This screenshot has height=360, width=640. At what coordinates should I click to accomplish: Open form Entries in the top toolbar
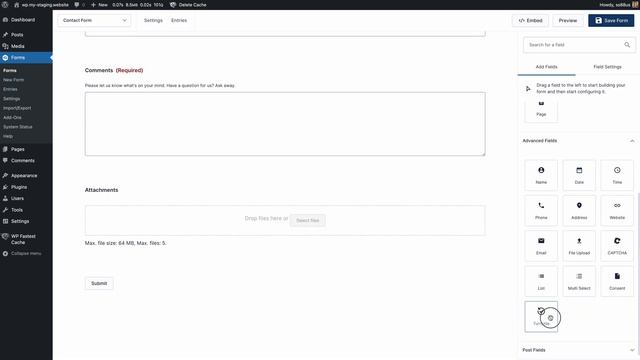coord(179,20)
